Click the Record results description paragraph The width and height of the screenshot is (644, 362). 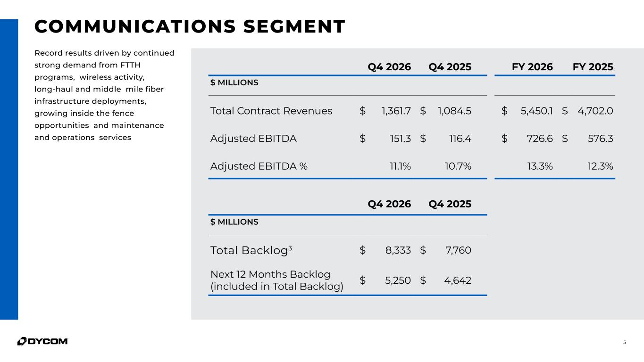pyautogui.click(x=104, y=95)
